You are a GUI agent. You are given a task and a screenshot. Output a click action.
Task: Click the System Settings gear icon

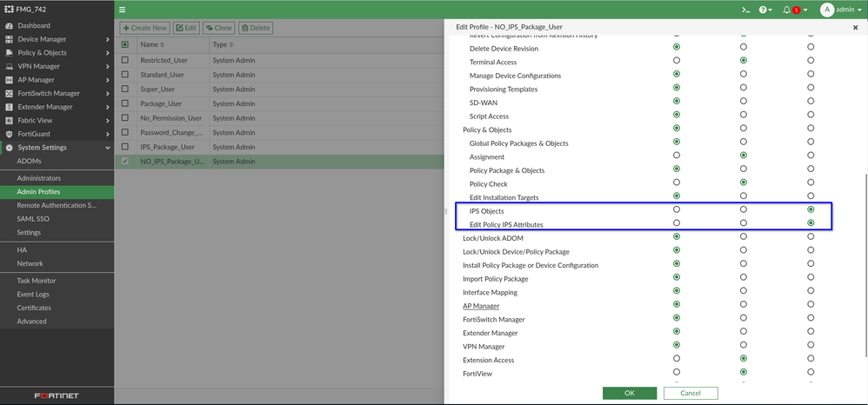tap(9, 148)
